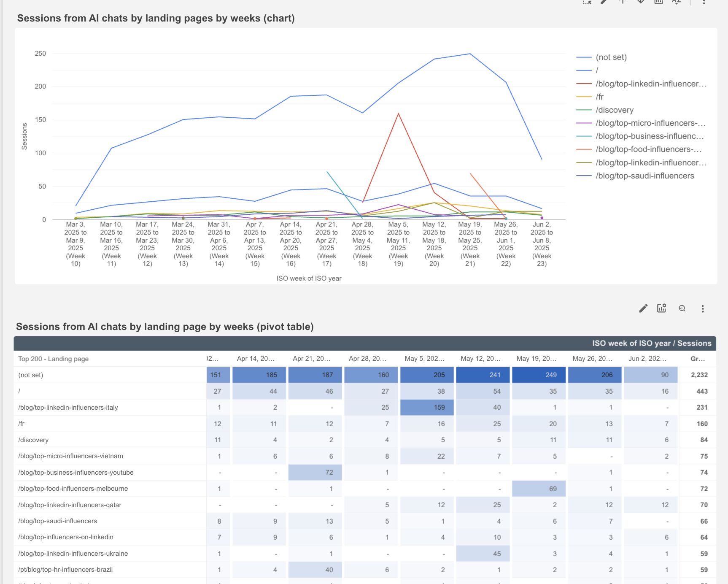Select the '/fr' row label in table

(x=22, y=424)
